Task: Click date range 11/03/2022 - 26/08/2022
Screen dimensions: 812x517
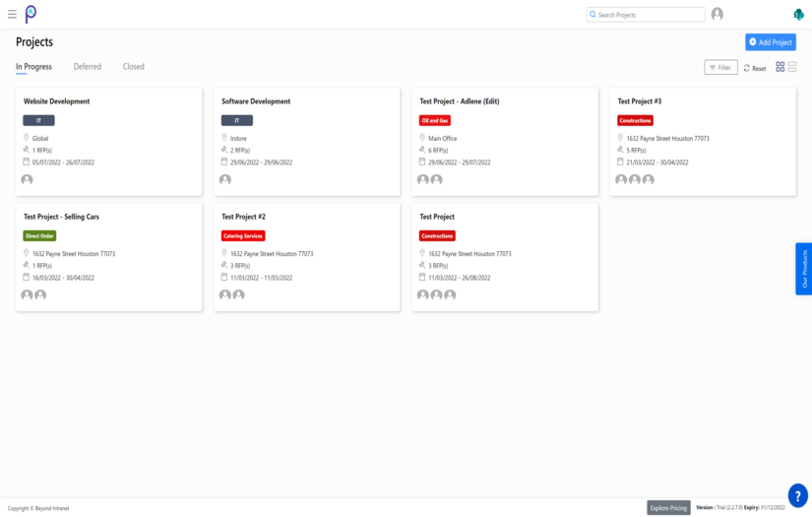Action: coord(460,278)
